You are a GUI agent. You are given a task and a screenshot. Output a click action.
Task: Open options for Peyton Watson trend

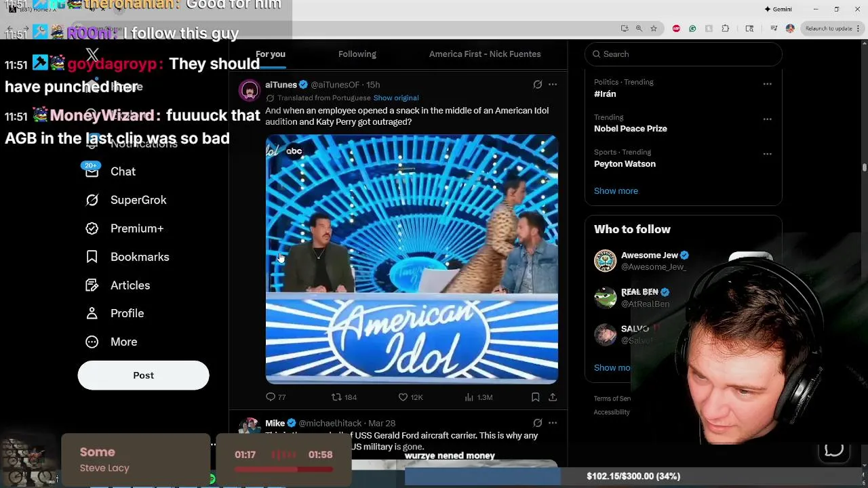tap(767, 154)
